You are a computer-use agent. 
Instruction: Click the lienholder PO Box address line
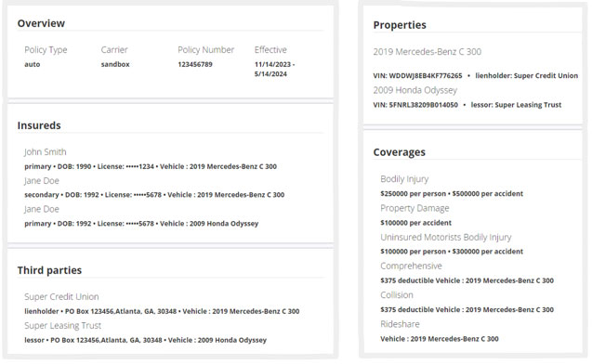(x=162, y=311)
